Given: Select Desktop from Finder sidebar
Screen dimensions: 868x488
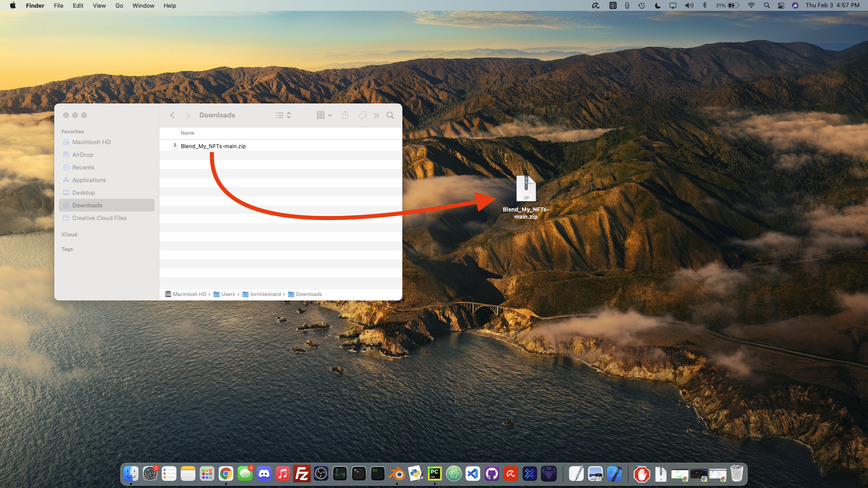Looking at the screenshot, I should (x=84, y=192).
